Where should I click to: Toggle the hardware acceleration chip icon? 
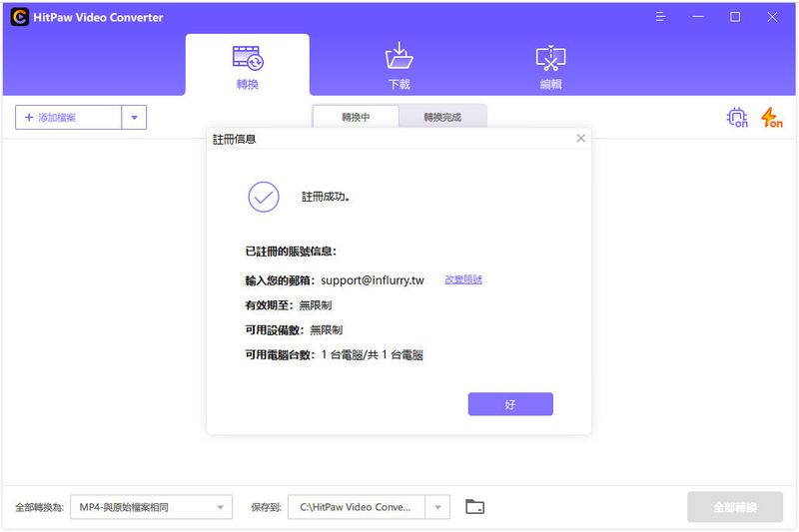click(737, 118)
